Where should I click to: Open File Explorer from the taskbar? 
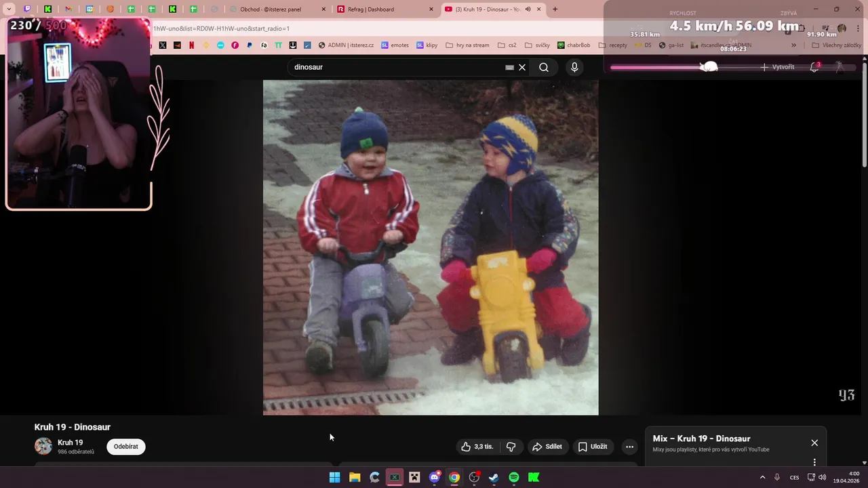tap(355, 477)
